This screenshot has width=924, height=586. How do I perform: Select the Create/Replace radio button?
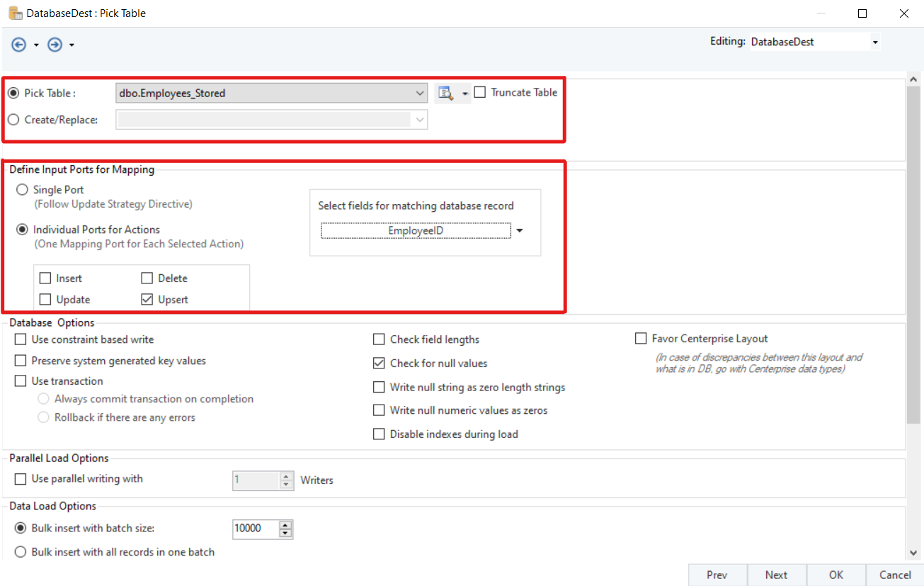(13, 120)
